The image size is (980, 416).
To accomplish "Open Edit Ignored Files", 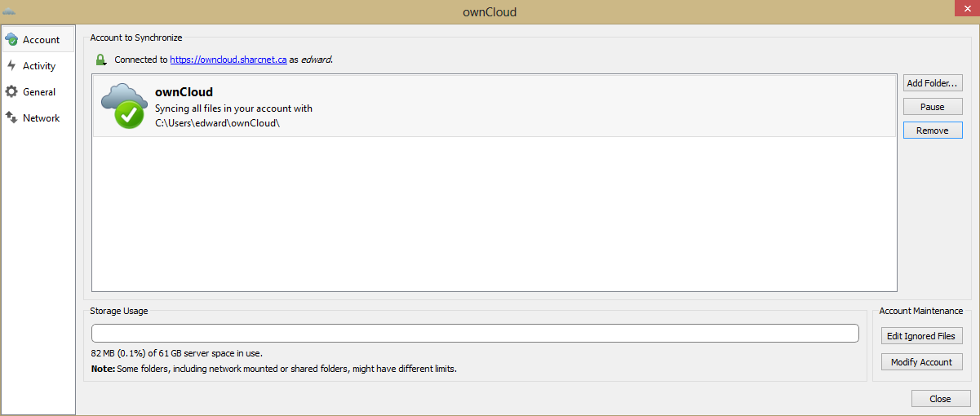I will pyautogui.click(x=921, y=336).
